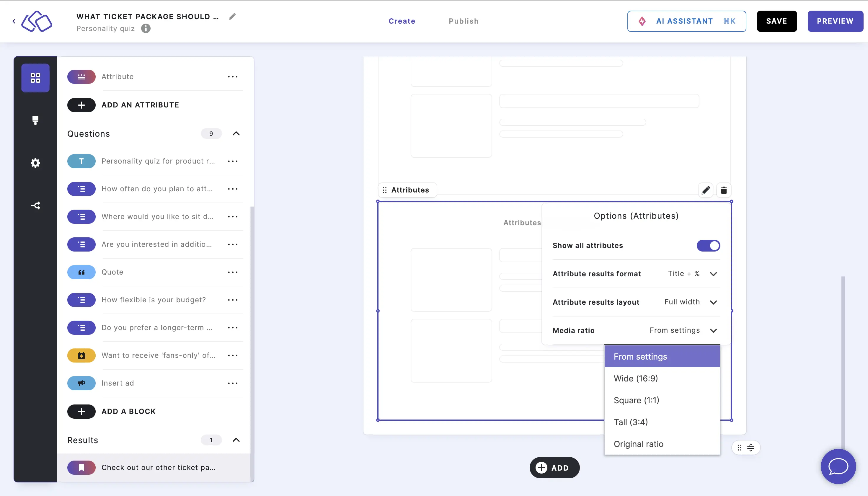Switch to the Publish tab

[x=464, y=21]
